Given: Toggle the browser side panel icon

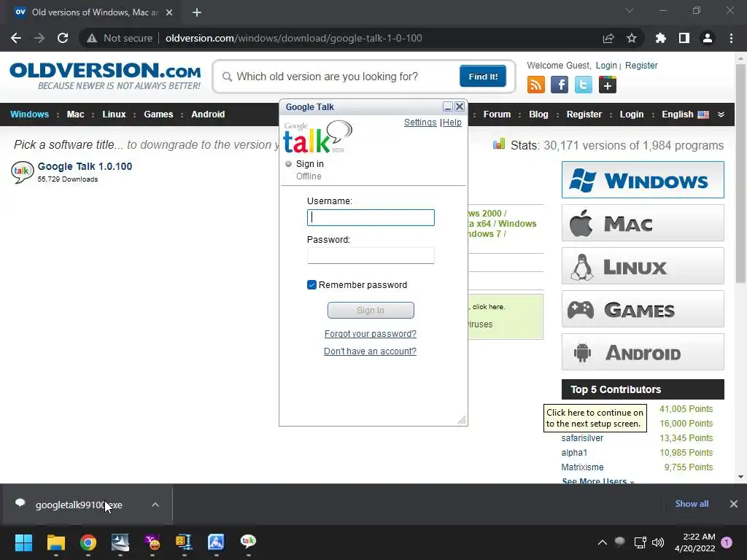Looking at the screenshot, I should click(684, 38).
